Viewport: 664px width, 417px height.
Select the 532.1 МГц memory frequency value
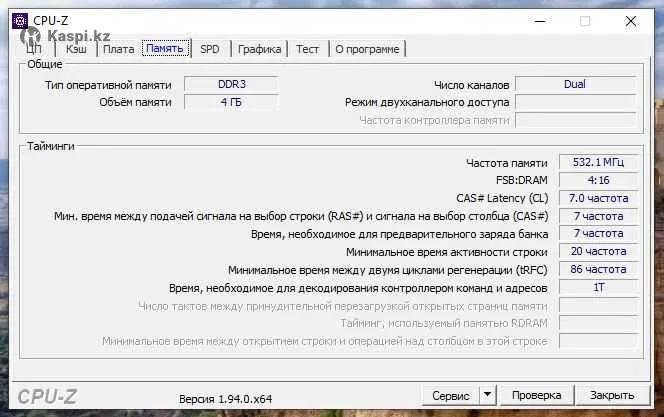(x=597, y=162)
